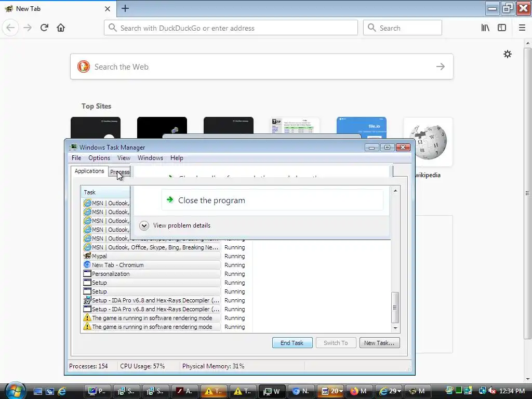Click the DuckDuckGo logo in search box

84,66
